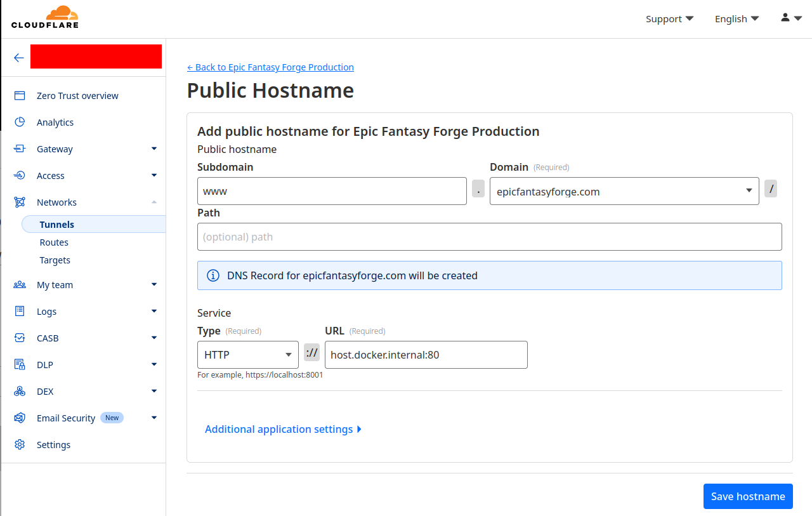Open the English language dropdown
This screenshot has height=516, width=812.
(737, 19)
